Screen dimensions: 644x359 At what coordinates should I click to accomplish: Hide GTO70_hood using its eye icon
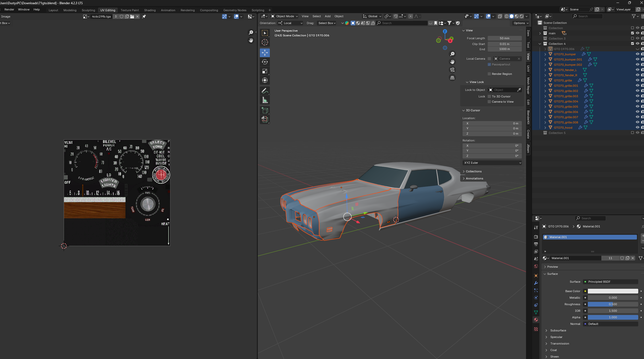pos(637,127)
